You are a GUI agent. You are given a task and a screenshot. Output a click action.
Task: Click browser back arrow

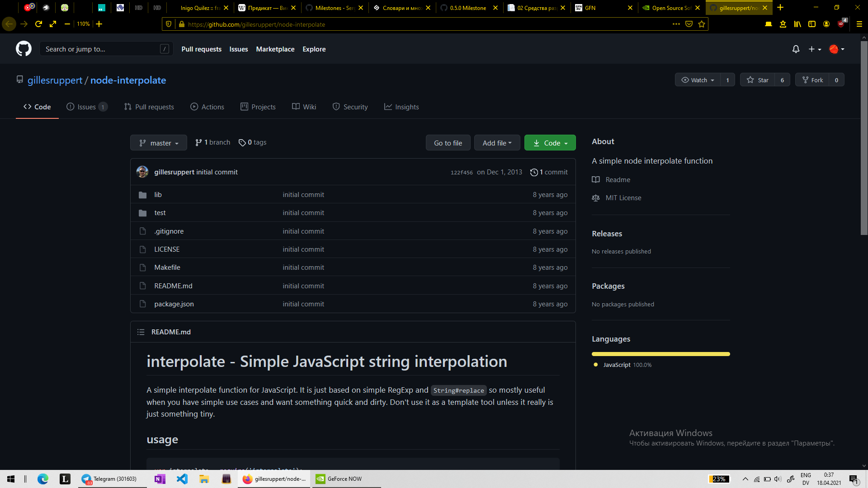point(9,24)
